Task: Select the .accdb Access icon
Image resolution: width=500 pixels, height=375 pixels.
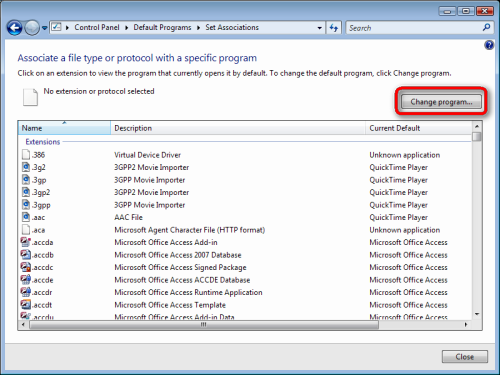Action: click(26, 255)
